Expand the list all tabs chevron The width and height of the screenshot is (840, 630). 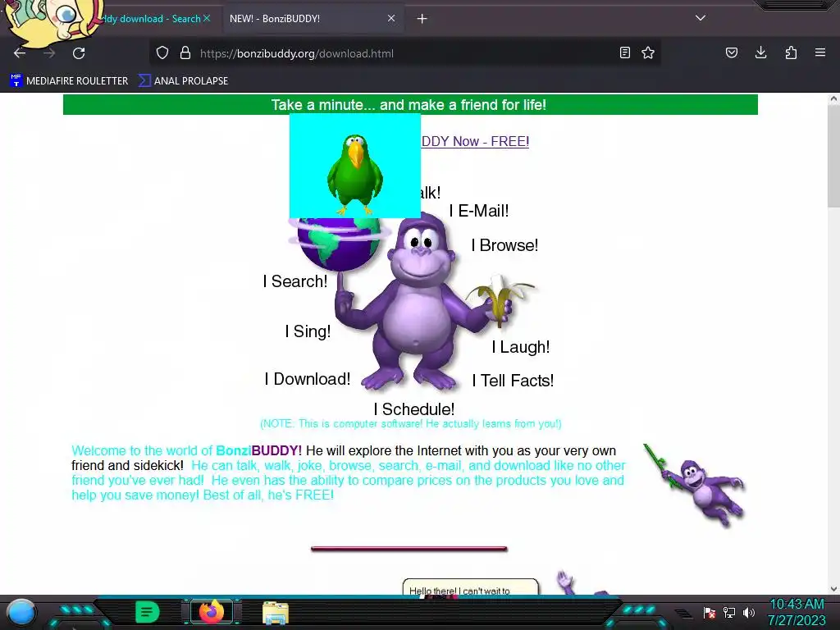point(701,18)
